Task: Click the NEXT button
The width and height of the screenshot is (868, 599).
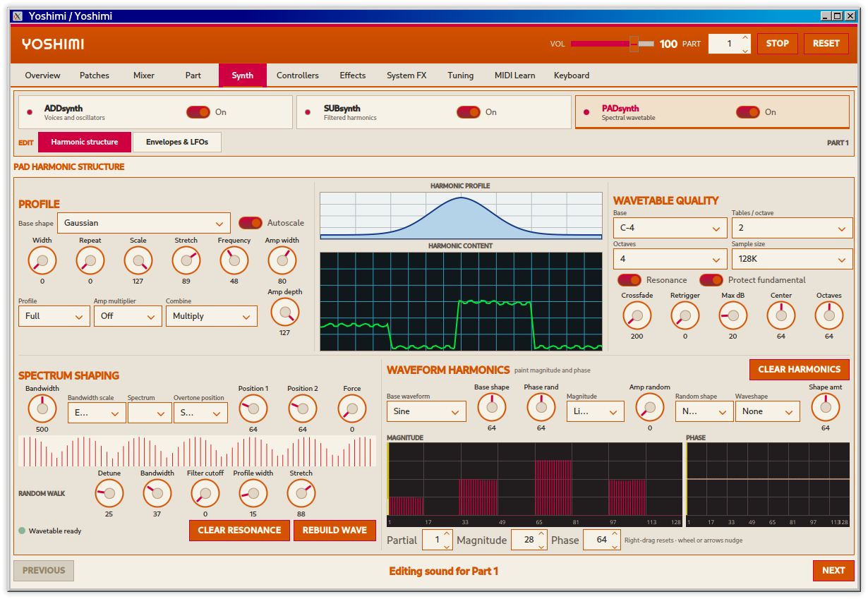Action: point(833,571)
